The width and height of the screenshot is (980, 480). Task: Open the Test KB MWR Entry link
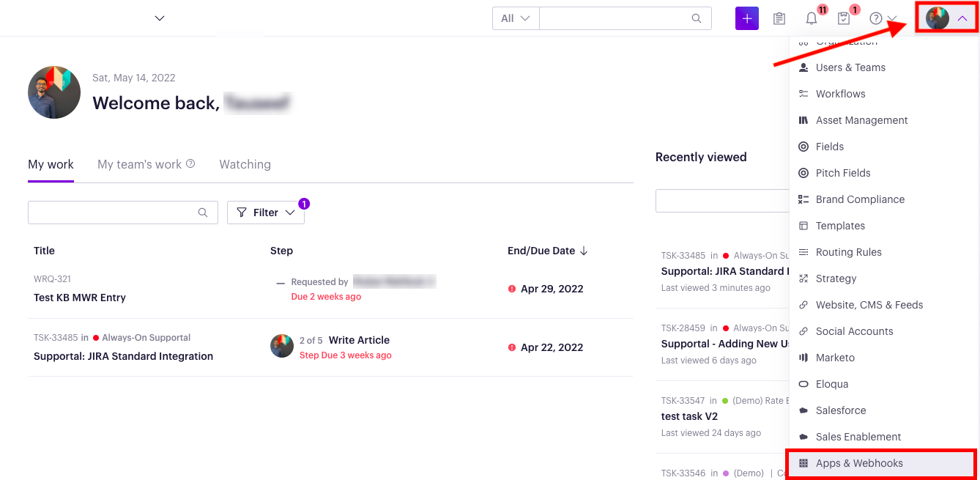coord(80,298)
